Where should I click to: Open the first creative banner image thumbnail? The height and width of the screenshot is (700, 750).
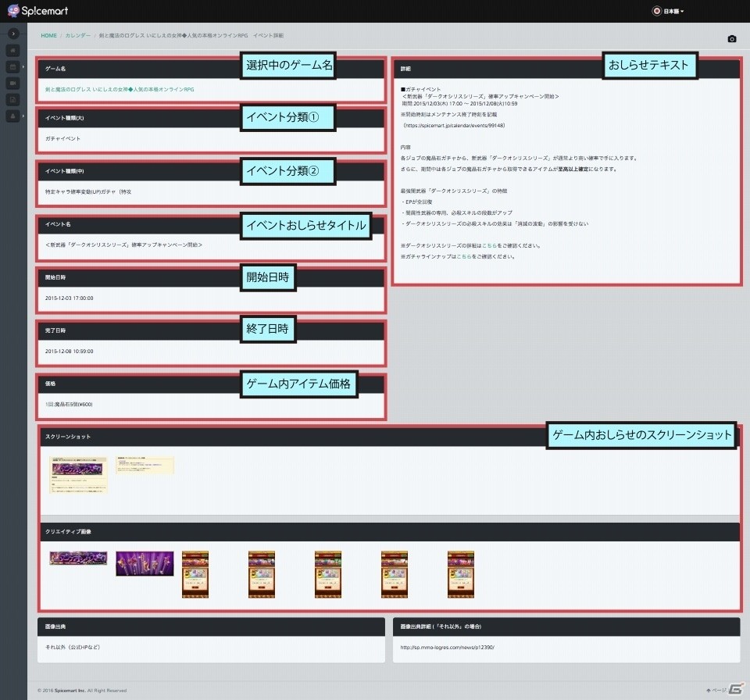78,558
